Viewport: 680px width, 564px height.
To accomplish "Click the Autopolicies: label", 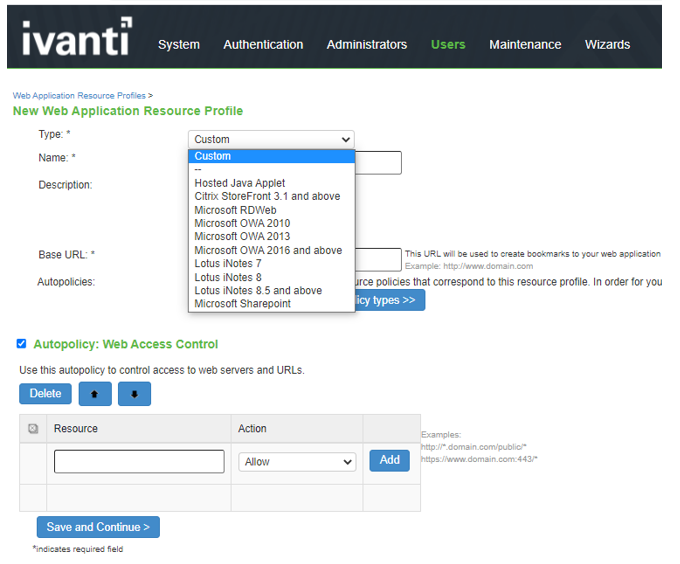I will (66, 282).
